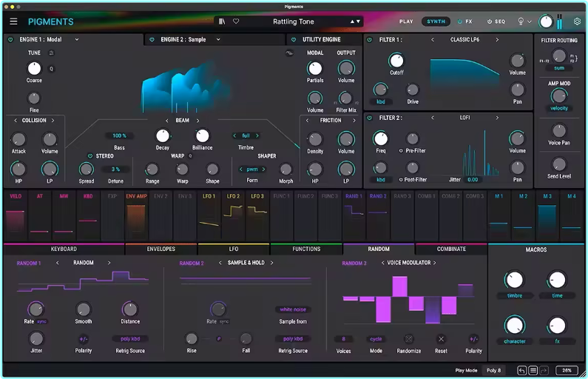Image resolution: width=588 pixels, height=379 pixels.
Task: Select next preset with down arrow
Action: click(x=359, y=21)
